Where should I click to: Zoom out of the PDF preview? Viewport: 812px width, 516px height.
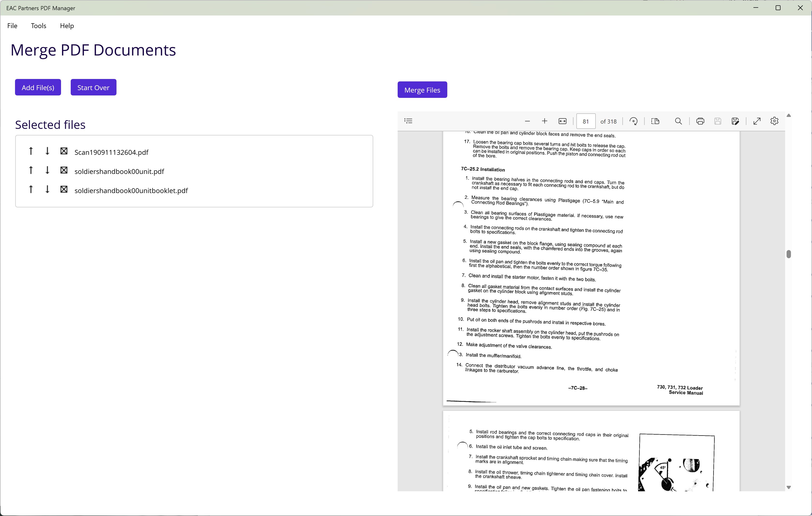pyautogui.click(x=527, y=121)
